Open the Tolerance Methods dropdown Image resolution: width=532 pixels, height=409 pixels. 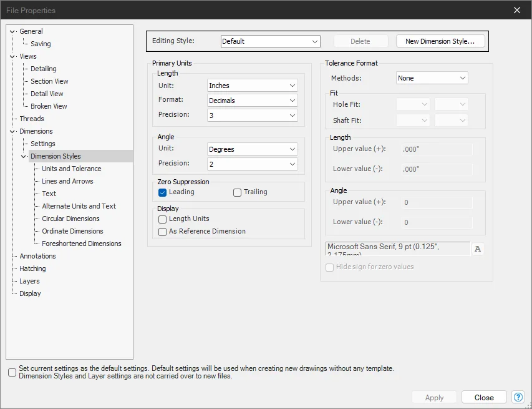click(432, 78)
